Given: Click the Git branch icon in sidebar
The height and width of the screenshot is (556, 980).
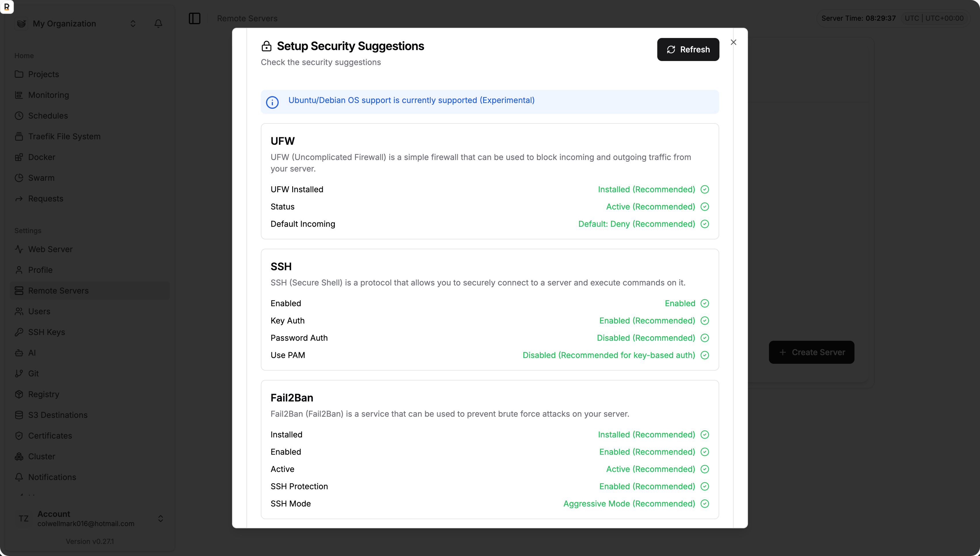Looking at the screenshot, I should coord(19,374).
